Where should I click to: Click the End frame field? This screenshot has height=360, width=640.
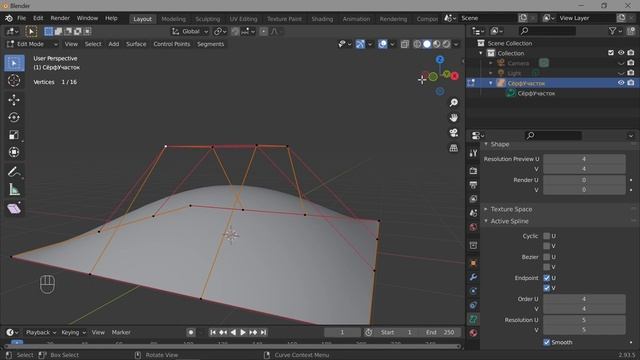pyautogui.click(x=440, y=333)
